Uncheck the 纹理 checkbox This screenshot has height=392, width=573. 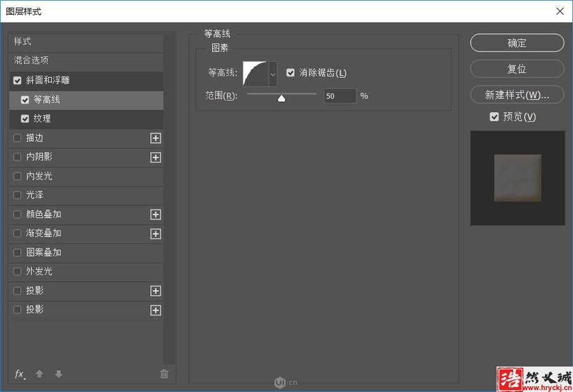pyautogui.click(x=25, y=119)
